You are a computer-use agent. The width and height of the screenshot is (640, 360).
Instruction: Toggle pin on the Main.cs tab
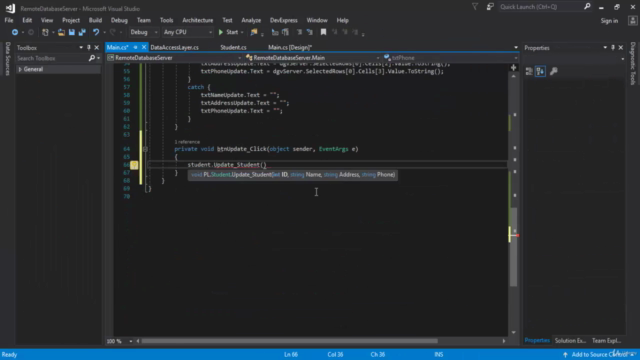click(x=136, y=47)
